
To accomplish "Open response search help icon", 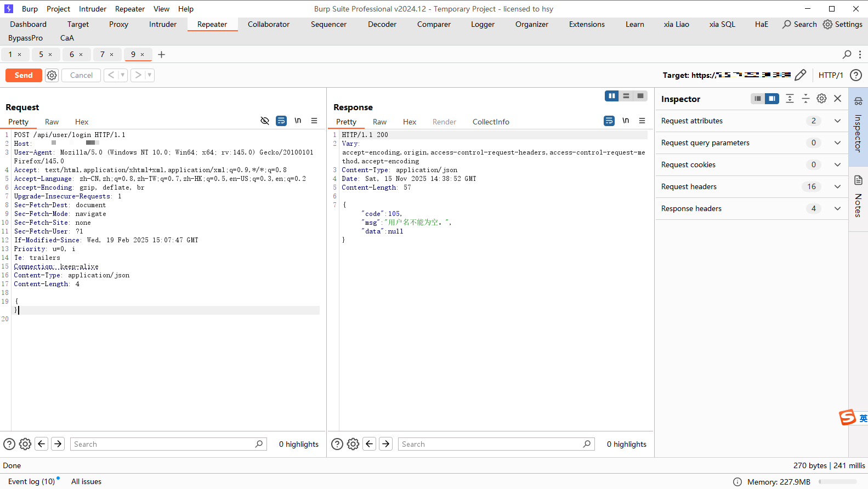I will click(337, 444).
